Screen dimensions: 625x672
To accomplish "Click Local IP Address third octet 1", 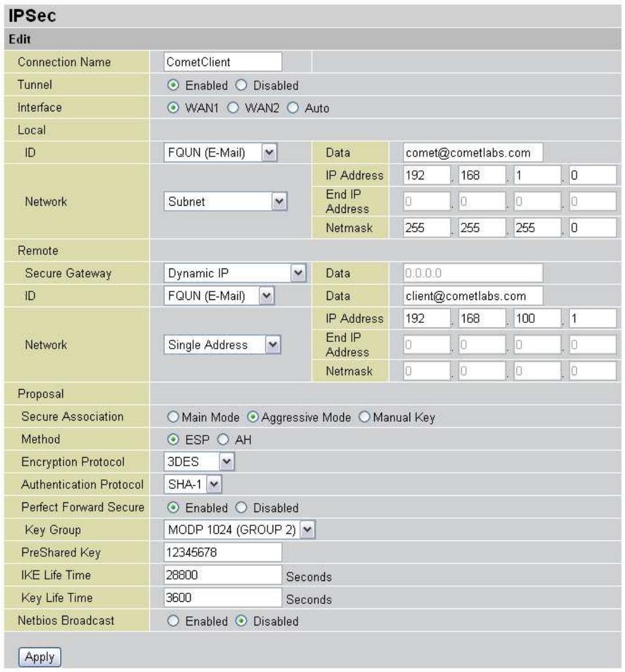I will 537,176.
